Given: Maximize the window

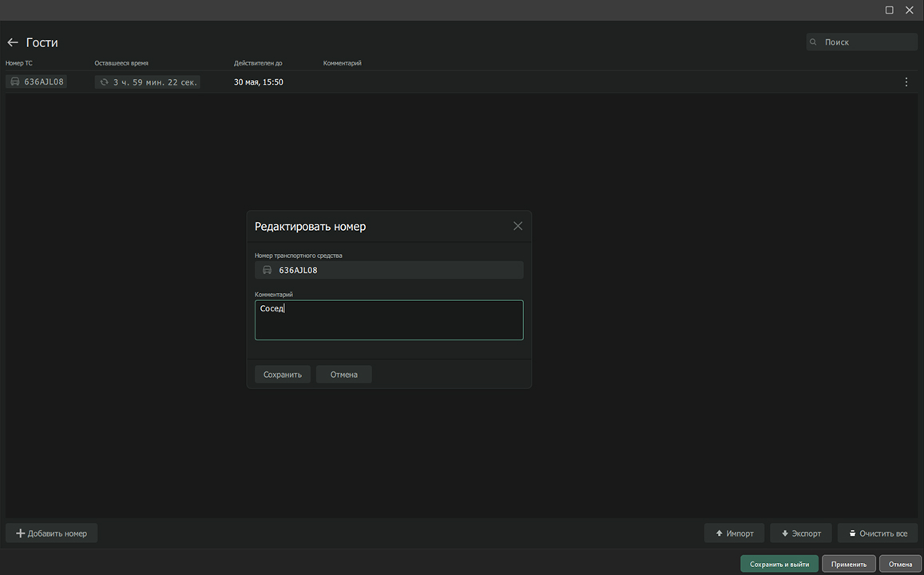Looking at the screenshot, I should pyautogui.click(x=889, y=10).
